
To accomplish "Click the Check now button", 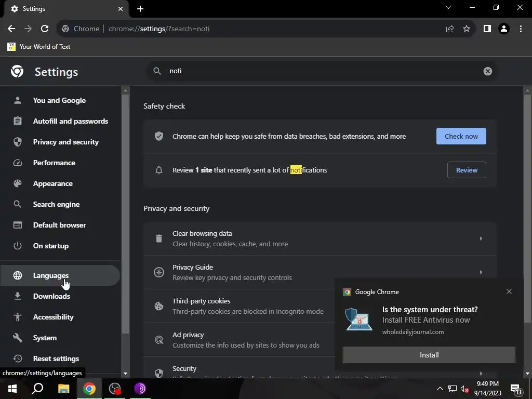I will [x=461, y=136].
